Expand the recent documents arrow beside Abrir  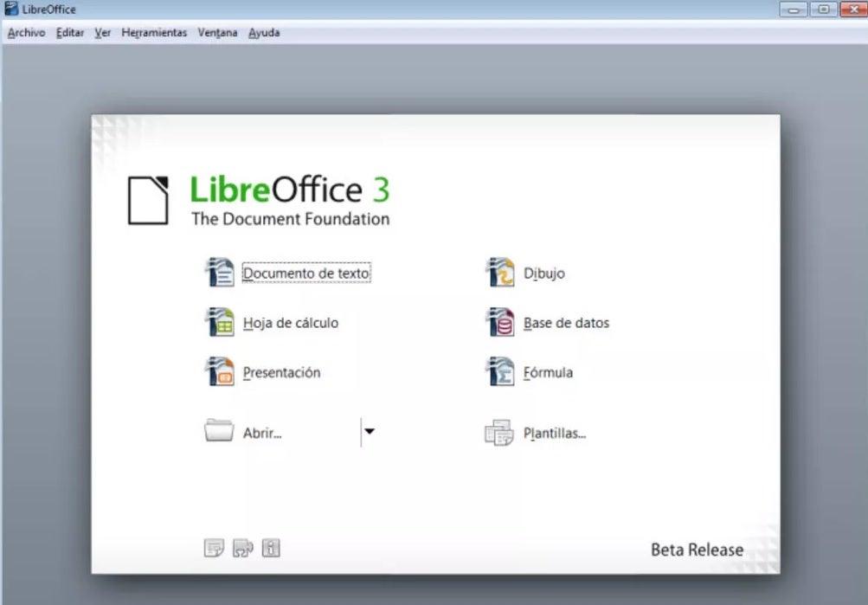[x=370, y=431]
